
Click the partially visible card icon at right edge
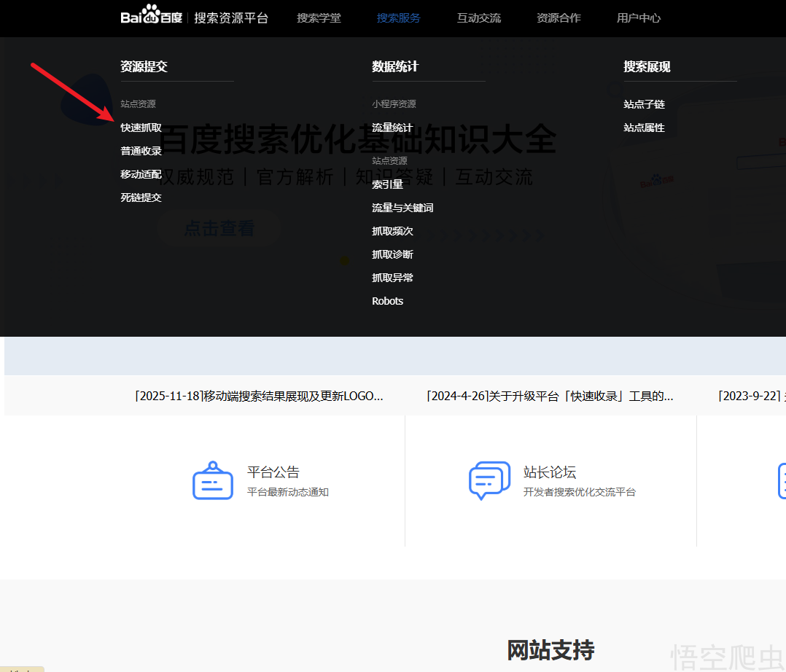782,480
